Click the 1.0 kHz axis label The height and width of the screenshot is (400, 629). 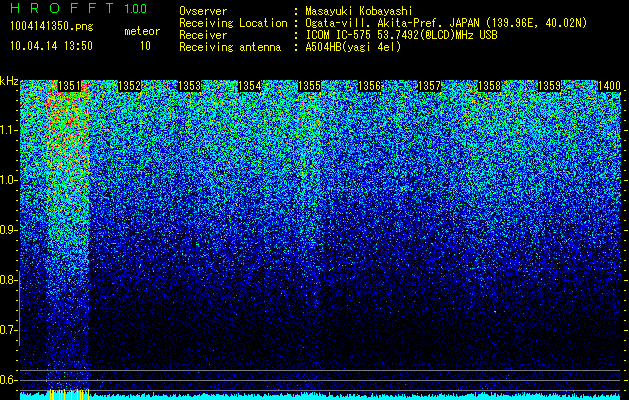8,180
